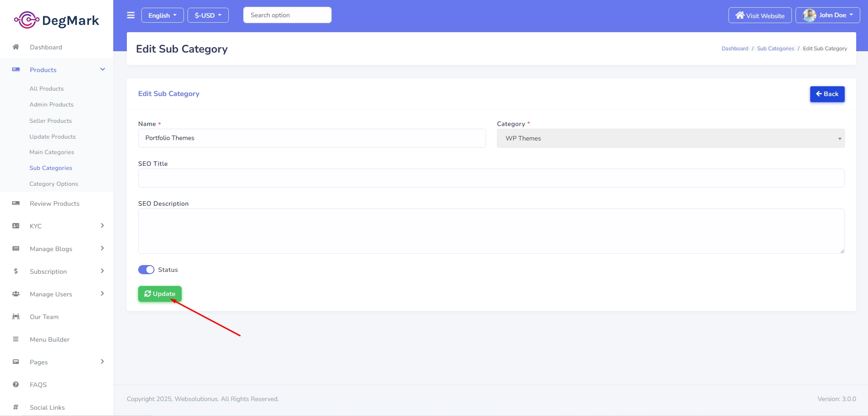Click the FAQS question-mark icon
The height and width of the screenshot is (416, 868).
click(16, 385)
